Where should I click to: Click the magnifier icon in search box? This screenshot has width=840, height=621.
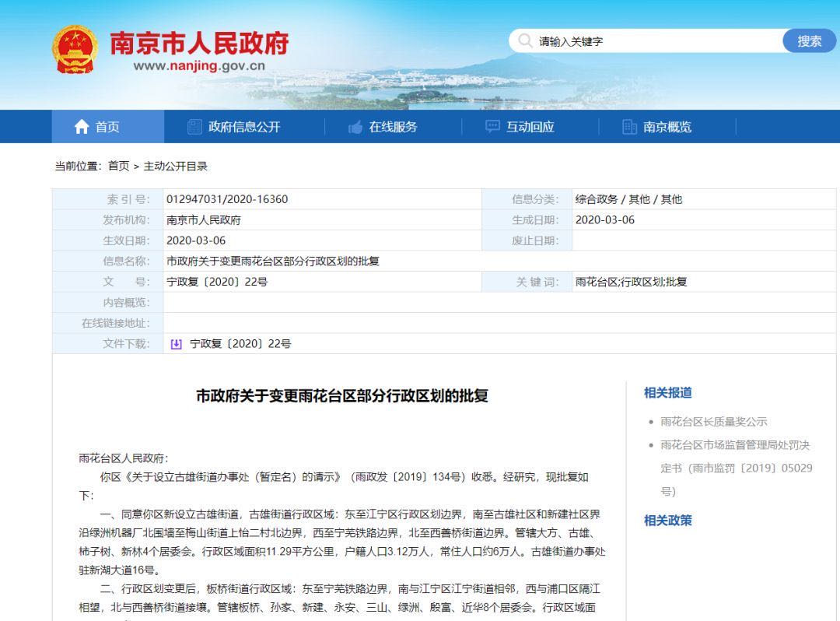525,40
